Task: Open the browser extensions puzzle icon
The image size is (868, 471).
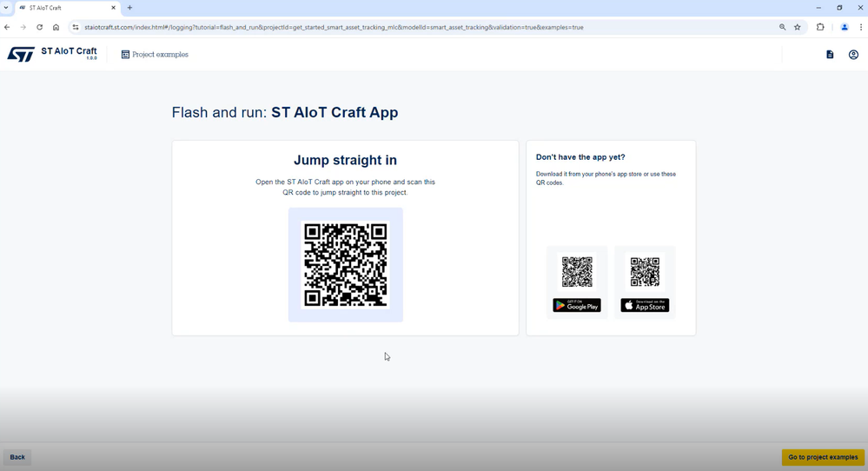Action: (820, 27)
